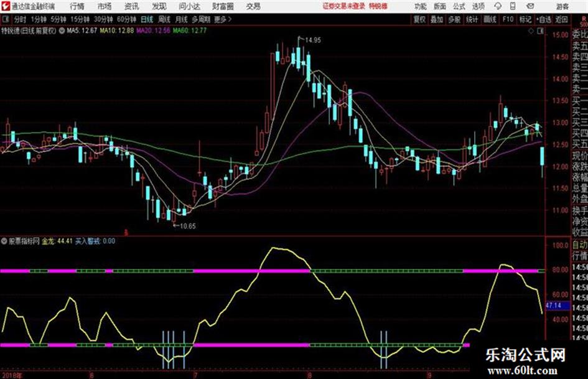
Task: Click the 多股 multi-stock button
Action: (454, 19)
